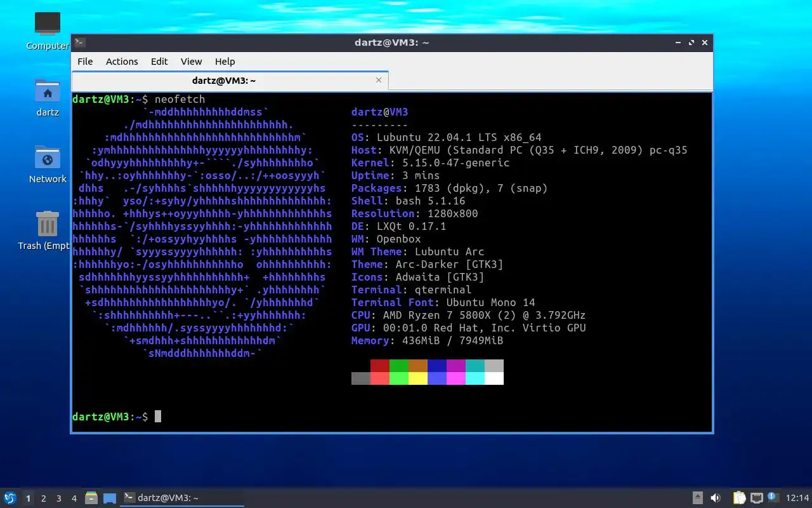Screen dimensions: 812x508
Task: Click the 'WM: Openbox' line
Action: (x=386, y=239)
